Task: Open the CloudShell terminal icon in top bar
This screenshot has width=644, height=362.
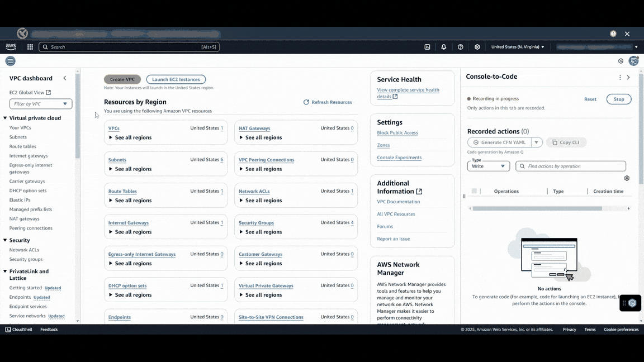Action: pos(428,47)
